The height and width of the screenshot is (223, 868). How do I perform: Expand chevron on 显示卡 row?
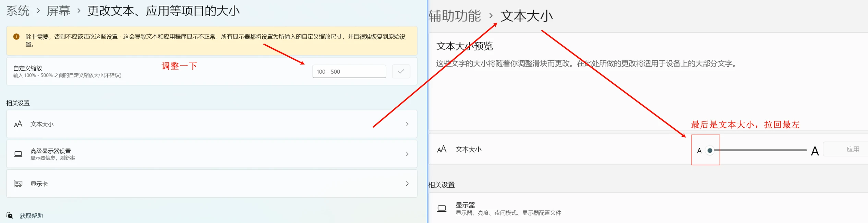coord(407,184)
